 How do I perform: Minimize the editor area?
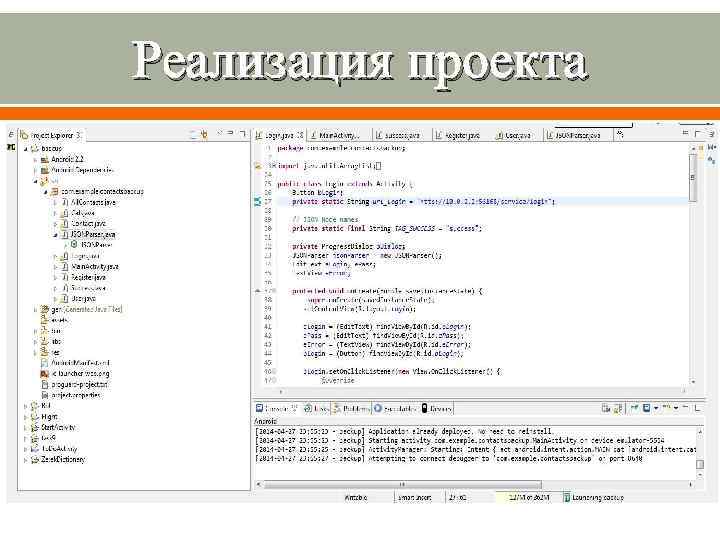click(685, 133)
